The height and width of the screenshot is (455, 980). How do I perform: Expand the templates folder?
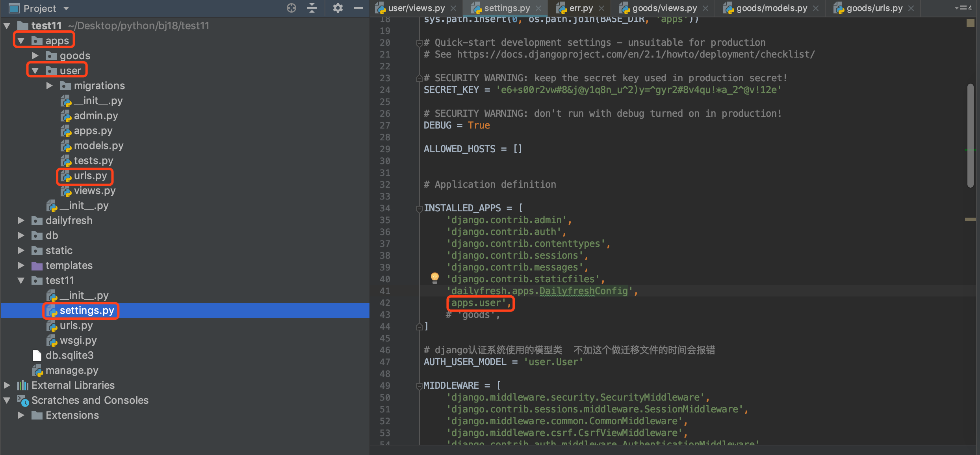[21, 265]
